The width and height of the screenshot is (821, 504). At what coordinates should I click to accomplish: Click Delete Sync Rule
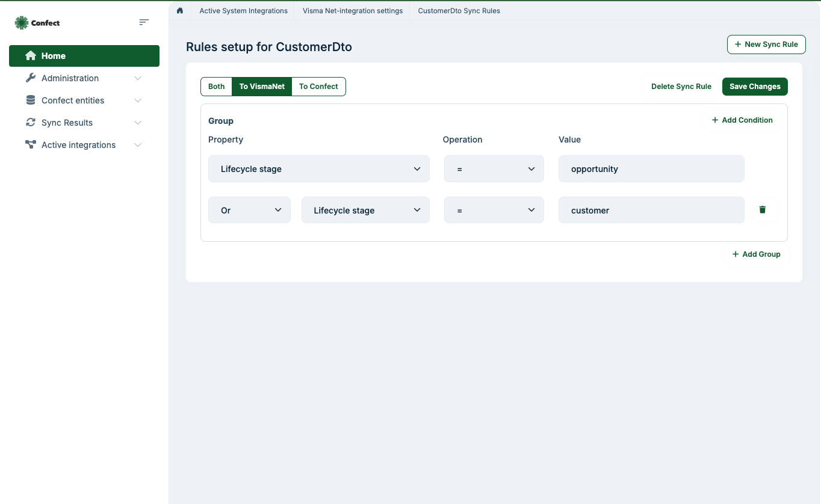[681, 87]
